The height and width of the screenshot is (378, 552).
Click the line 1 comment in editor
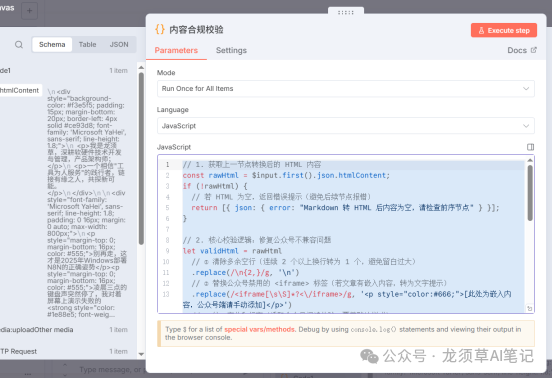pos(252,164)
